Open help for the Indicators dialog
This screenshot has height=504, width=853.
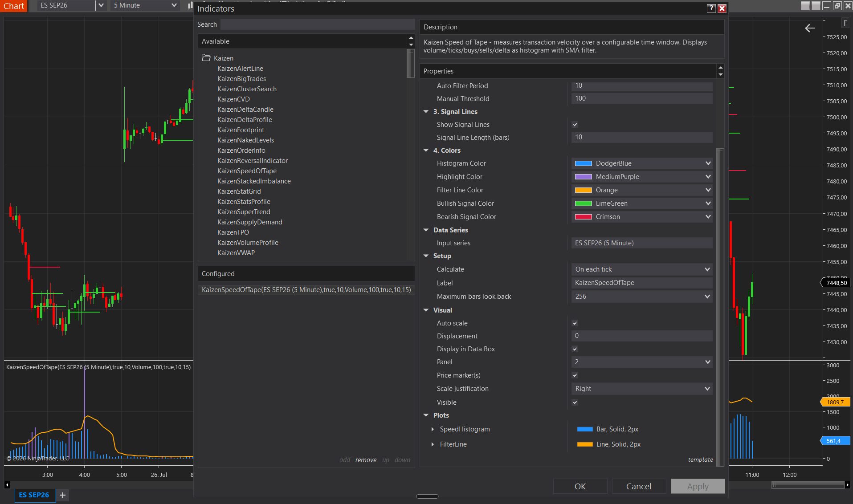711,8
